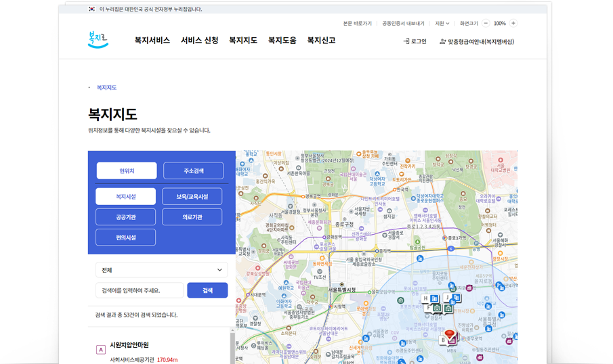
Task: Click the Korean flag icon in the top banner
Action: coord(91,9)
